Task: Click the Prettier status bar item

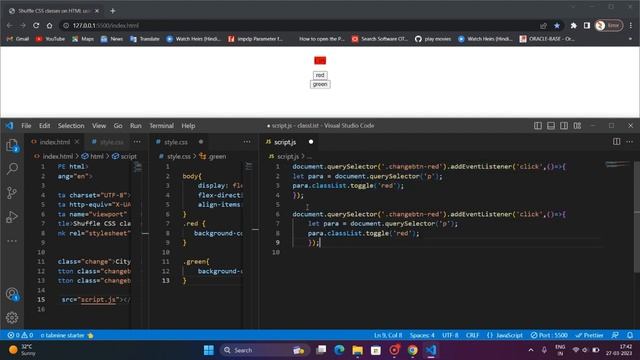Action: click(x=589, y=335)
